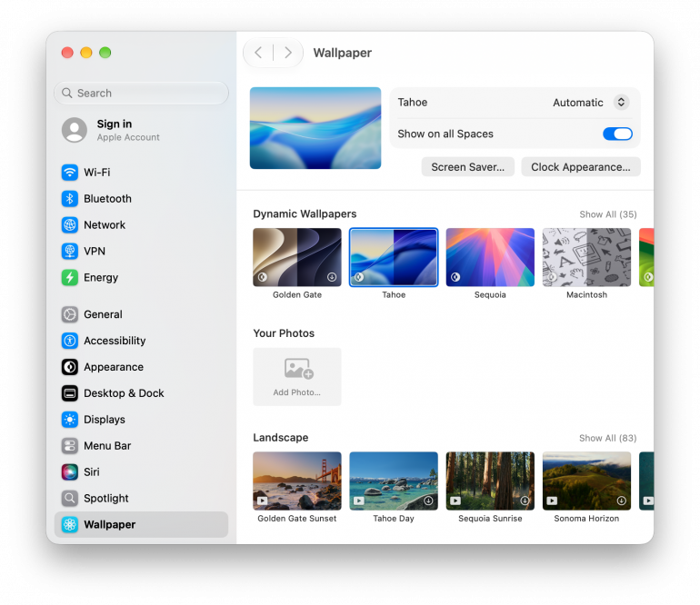This screenshot has width=700, height=605.
Task: Select Golden Gate dynamic wallpaper thumbnail
Action: [x=297, y=257]
